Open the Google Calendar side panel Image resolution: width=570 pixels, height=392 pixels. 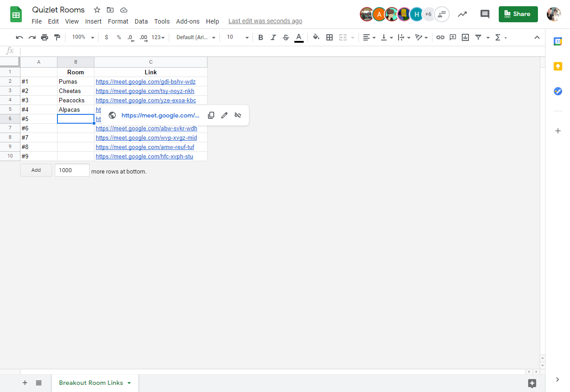click(558, 41)
